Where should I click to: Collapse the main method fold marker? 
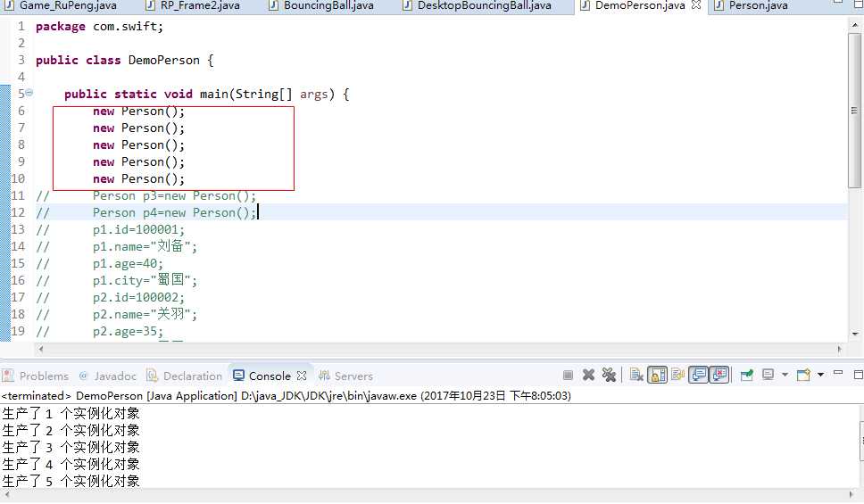click(29, 93)
